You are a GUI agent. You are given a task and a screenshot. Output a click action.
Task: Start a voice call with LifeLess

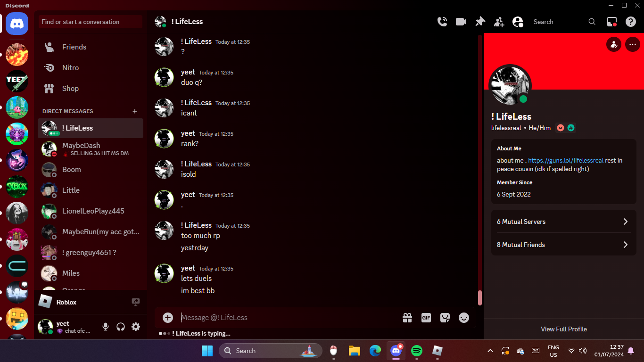pos(442,22)
